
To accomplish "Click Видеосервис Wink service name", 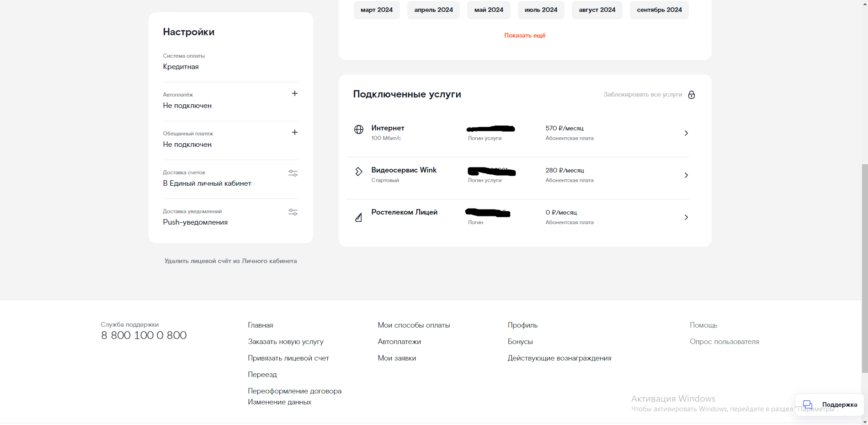I will tap(404, 170).
